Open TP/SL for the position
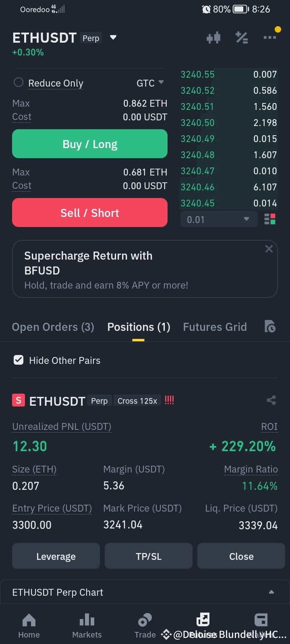The image size is (290, 644). coord(149,556)
